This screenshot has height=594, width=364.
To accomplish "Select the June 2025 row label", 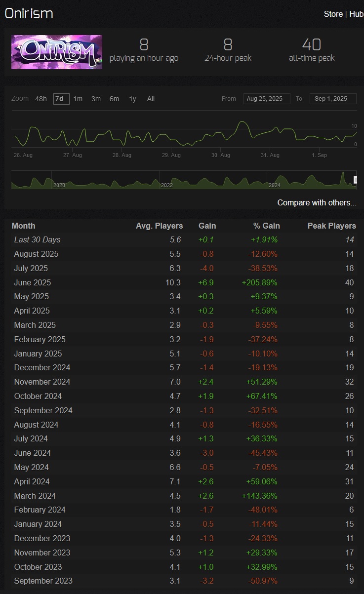I will click(32, 282).
